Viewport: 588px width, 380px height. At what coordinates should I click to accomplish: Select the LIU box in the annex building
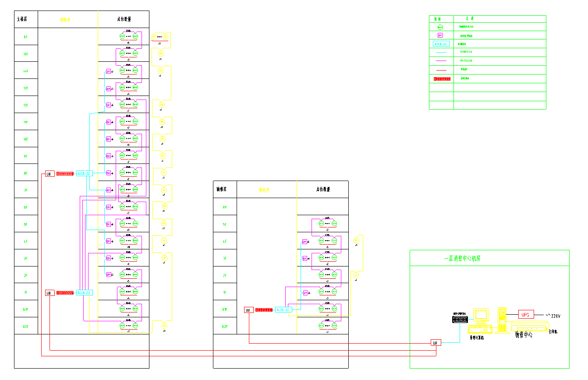248,310
